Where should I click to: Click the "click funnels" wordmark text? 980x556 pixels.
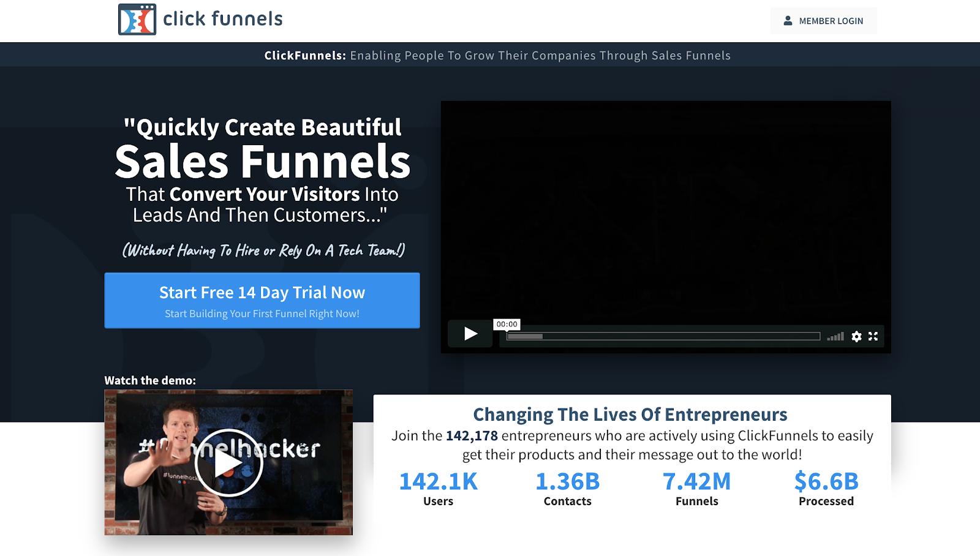point(223,19)
